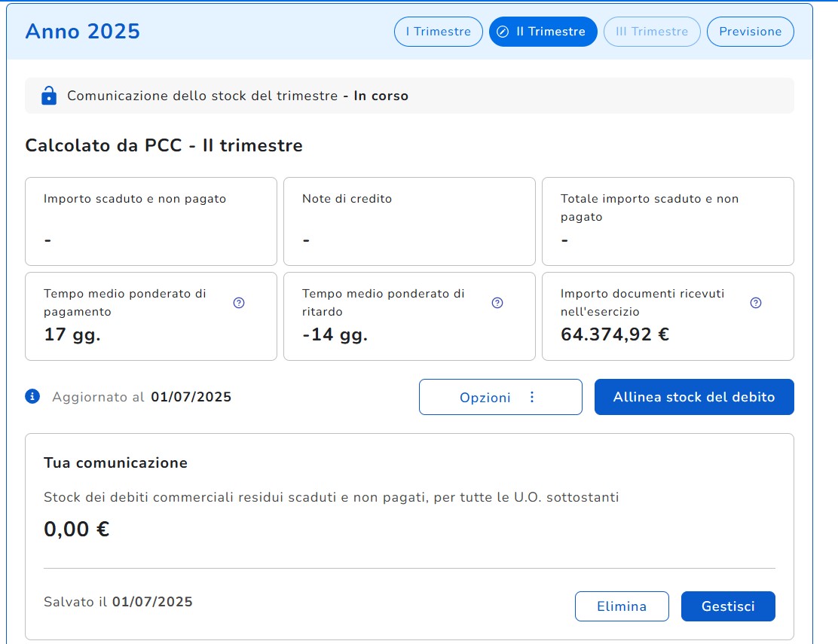Click the Anno 2025 heading

pyautogui.click(x=83, y=32)
